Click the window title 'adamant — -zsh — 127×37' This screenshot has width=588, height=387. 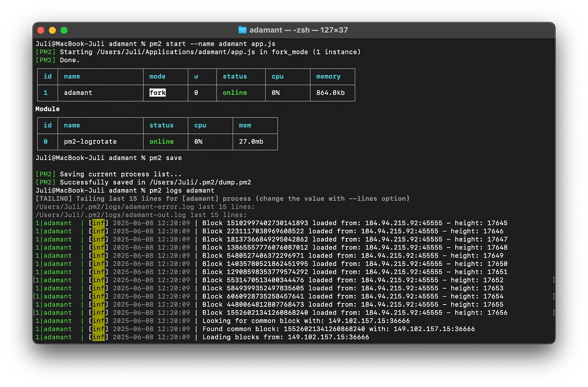tap(299, 30)
